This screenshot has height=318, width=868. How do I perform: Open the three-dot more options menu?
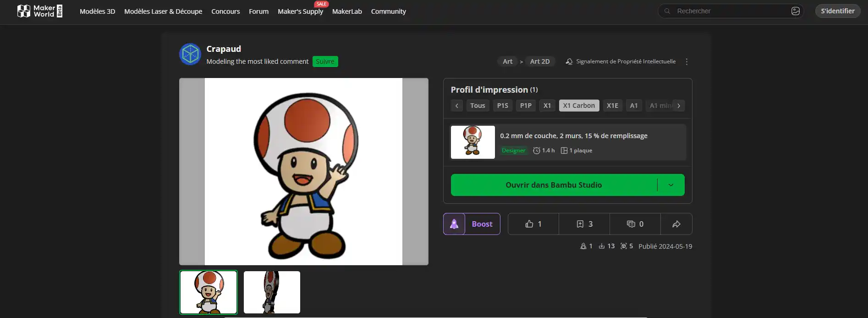tap(687, 61)
